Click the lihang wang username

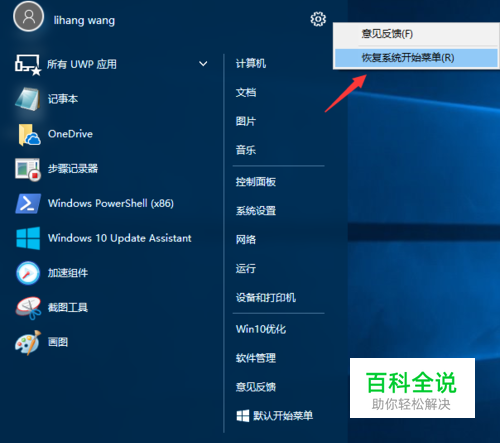(84, 20)
